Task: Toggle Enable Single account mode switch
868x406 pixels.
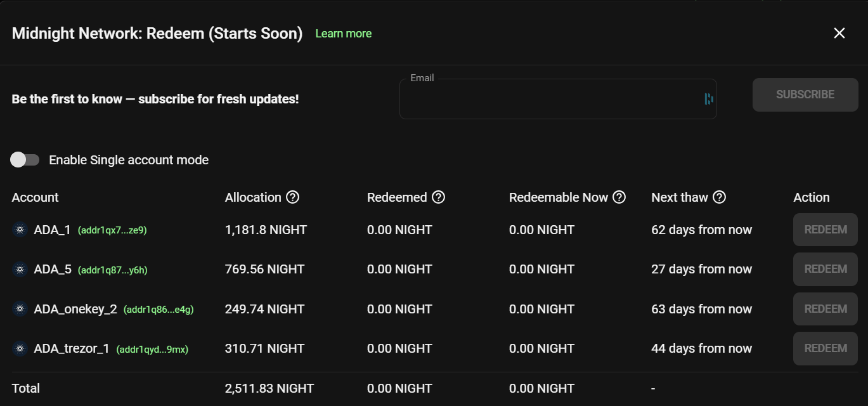Action: point(25,160)
